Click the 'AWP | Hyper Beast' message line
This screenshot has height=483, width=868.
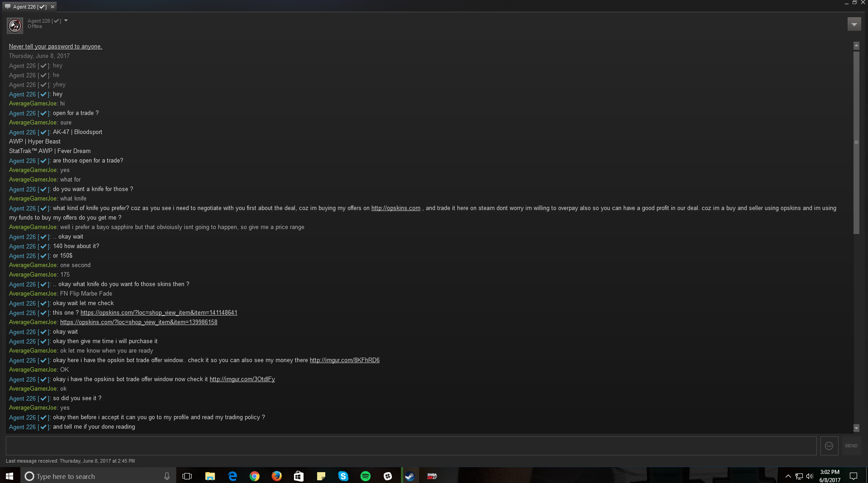point(35,142)
